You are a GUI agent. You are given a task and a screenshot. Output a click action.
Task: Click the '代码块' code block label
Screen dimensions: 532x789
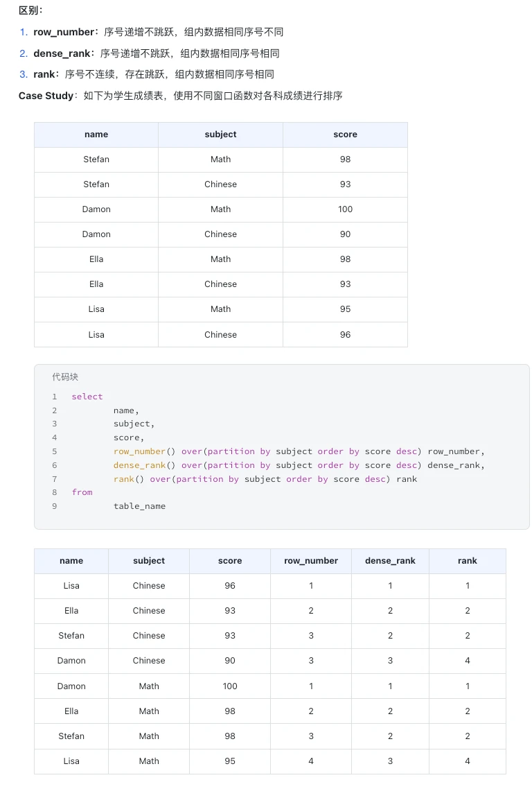65,377
